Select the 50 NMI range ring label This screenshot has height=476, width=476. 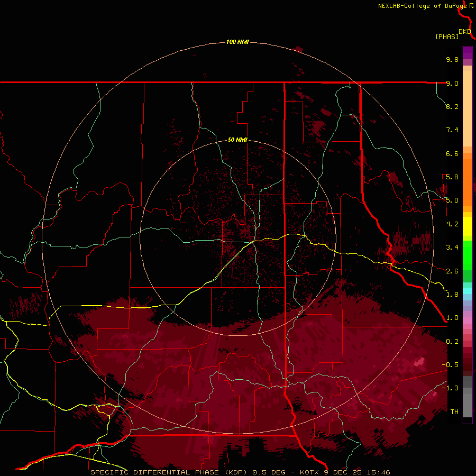tap(237, 140)
